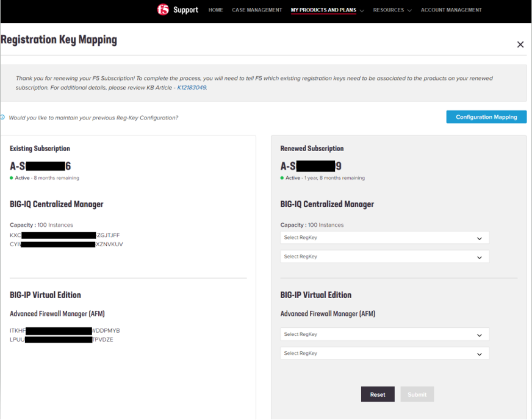Close the Registration Key Mapping dialog
Screen dimensions: 532x420
click(x=520, y=44)
